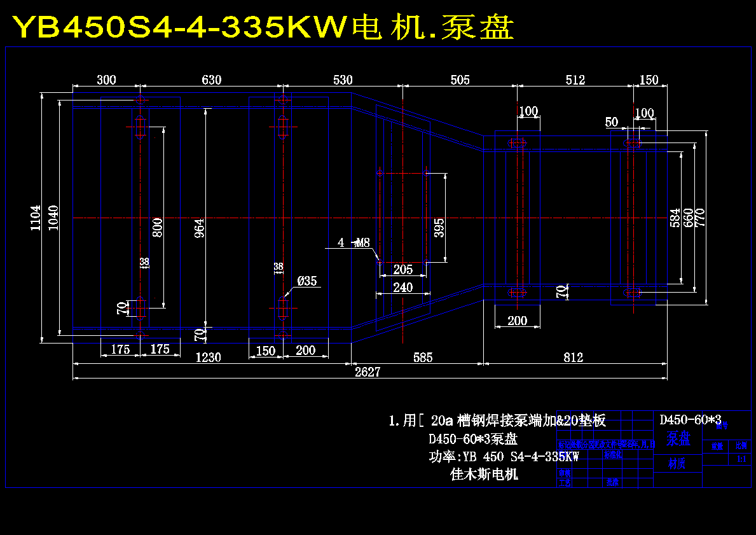Select the 395 dimension value
The height and width of the screenshot is (535, 756).
(x=439, y=228)
